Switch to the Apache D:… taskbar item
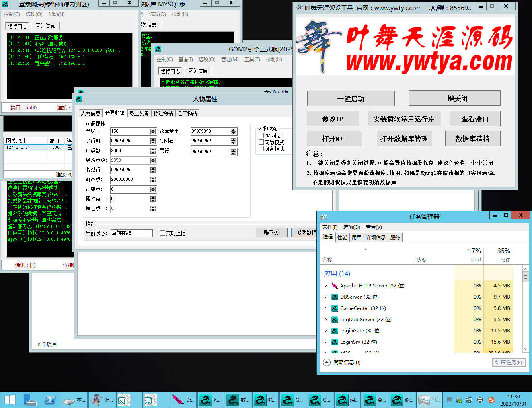The image size is (532, 408). pos(183,400)
